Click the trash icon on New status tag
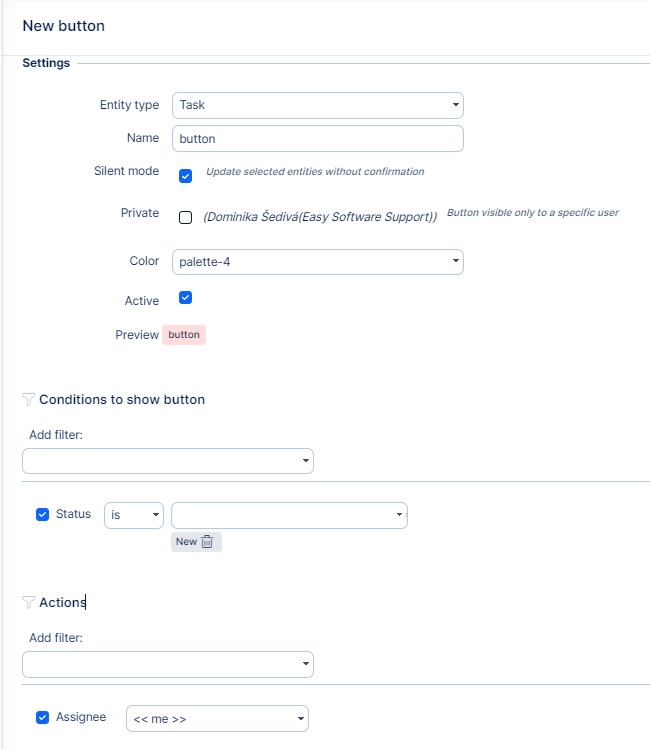The width and height of the screenshot is (650, 749). [x=207, y=541]
